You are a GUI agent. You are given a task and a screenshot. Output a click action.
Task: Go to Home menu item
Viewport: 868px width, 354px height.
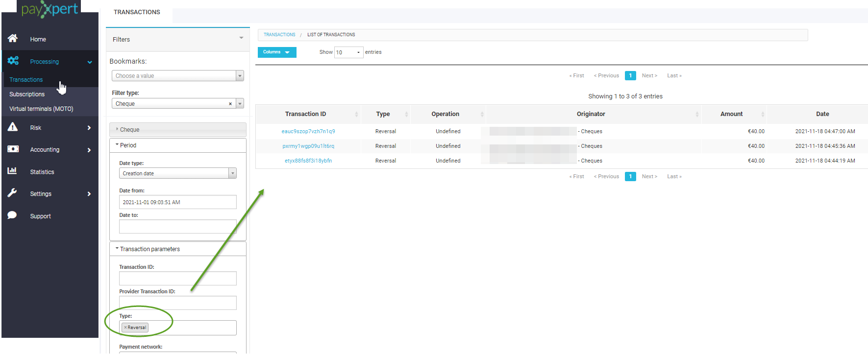coord(38,40)
